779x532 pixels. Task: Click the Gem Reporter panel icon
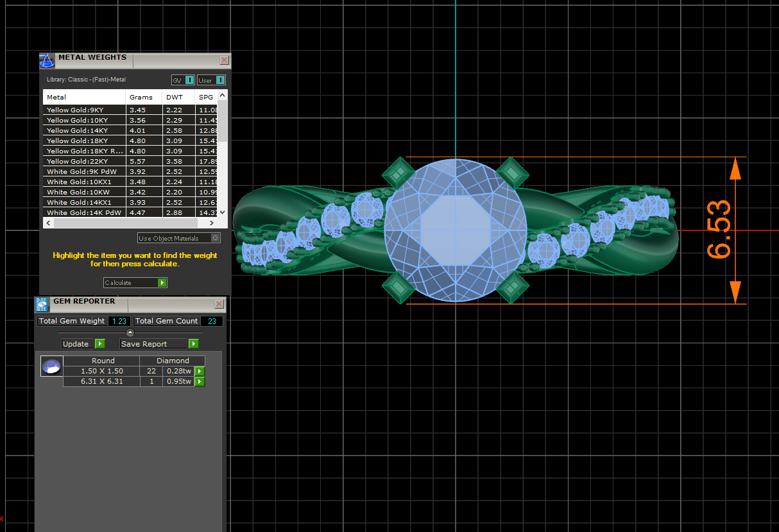[42, 304]
